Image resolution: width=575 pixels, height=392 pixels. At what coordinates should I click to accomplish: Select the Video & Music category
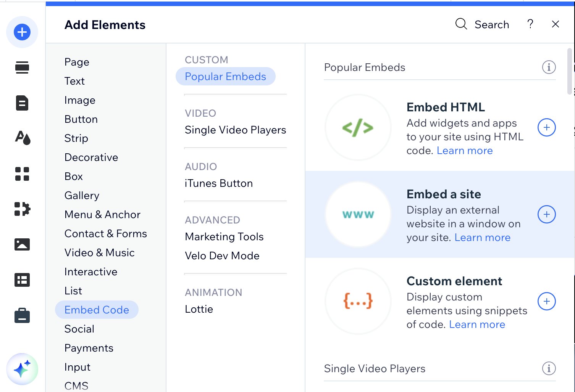(x=100, y=253)
